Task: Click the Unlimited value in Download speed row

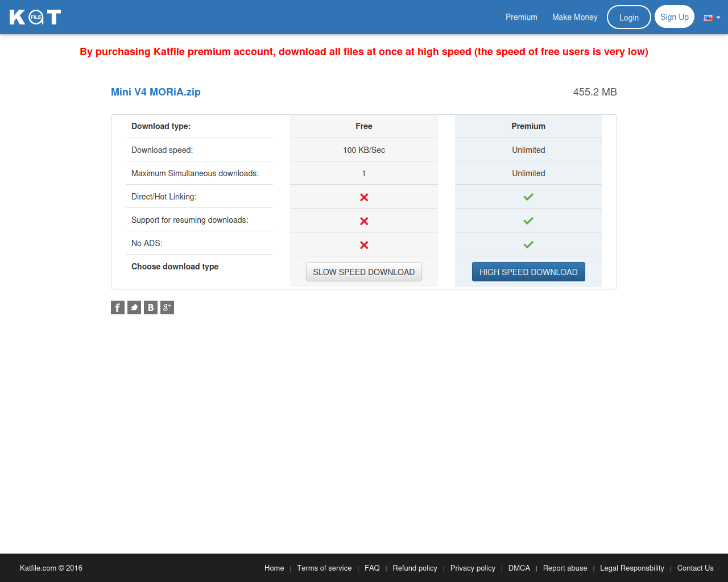Action: pyautogui.click(x=528, y=150)
